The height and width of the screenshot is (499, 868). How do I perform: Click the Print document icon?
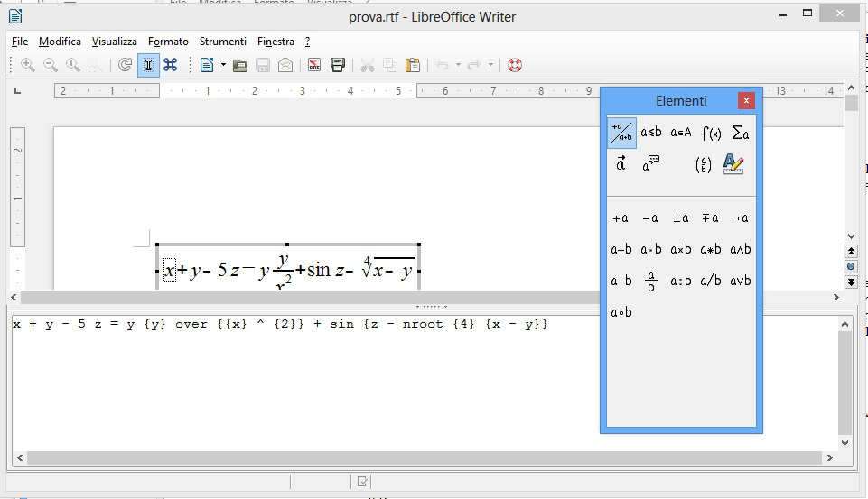click(338, 65)
